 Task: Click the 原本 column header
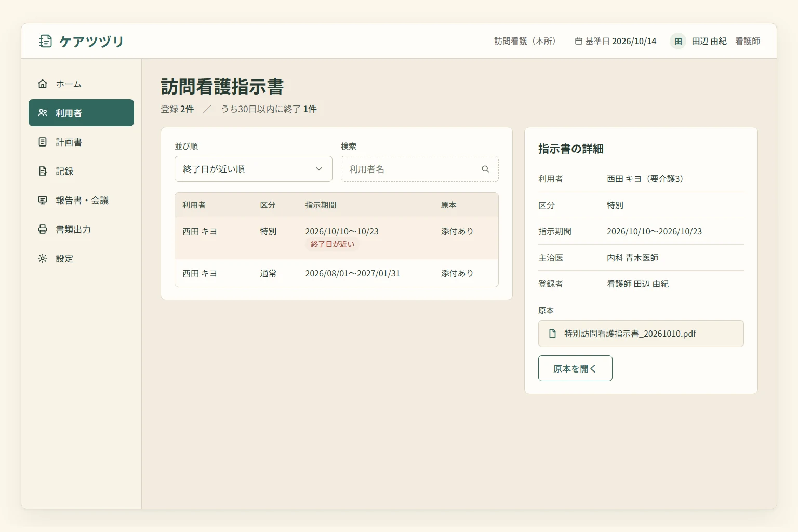point(448,205)
